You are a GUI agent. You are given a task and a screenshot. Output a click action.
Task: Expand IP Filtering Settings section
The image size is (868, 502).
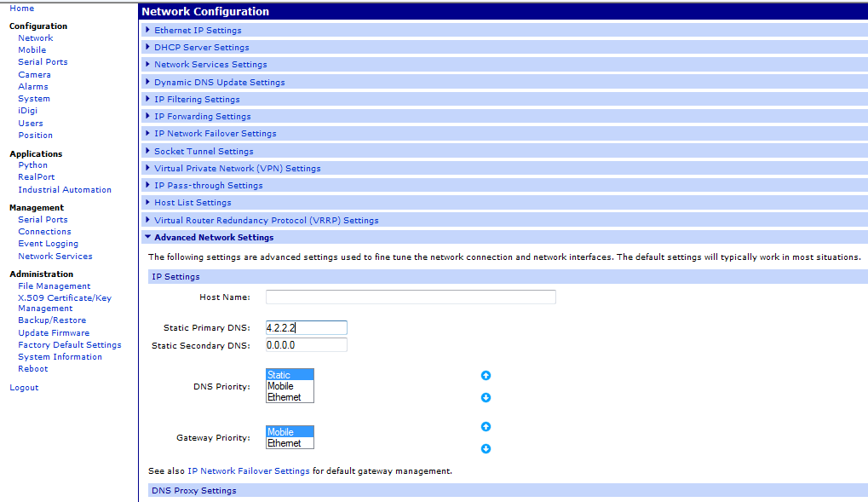197,100
